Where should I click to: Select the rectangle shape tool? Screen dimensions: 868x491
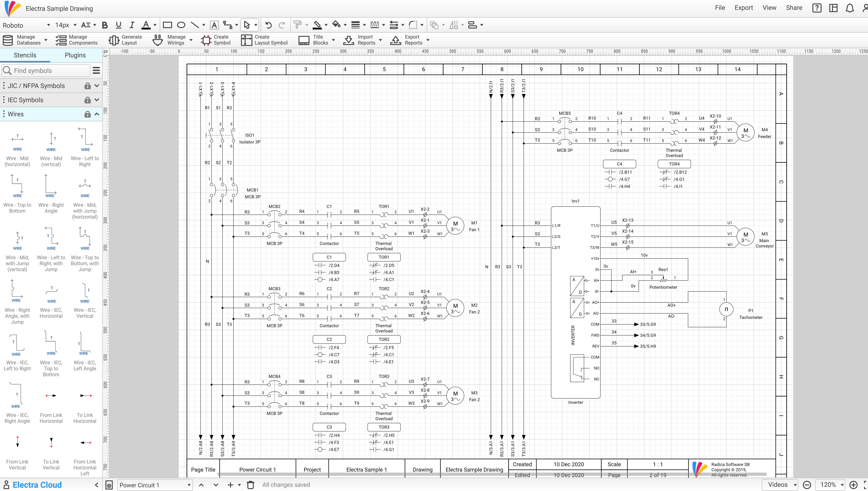167,25
